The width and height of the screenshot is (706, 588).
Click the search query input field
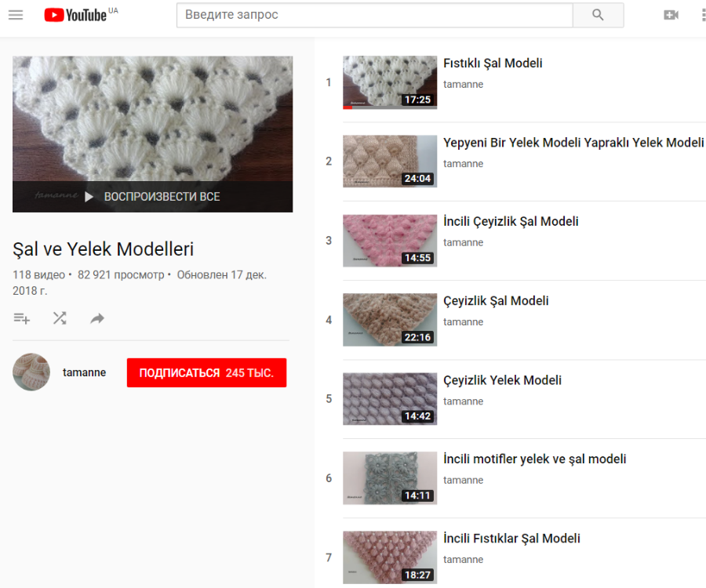(374, 15)
